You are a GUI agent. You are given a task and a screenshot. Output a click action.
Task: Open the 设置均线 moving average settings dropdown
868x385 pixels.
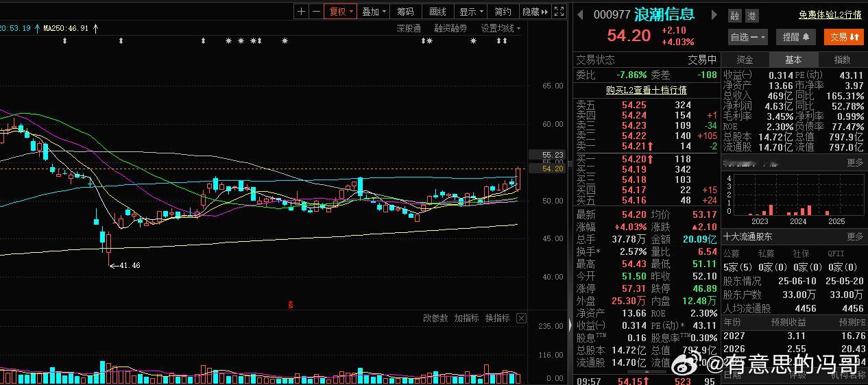[501, 28]
